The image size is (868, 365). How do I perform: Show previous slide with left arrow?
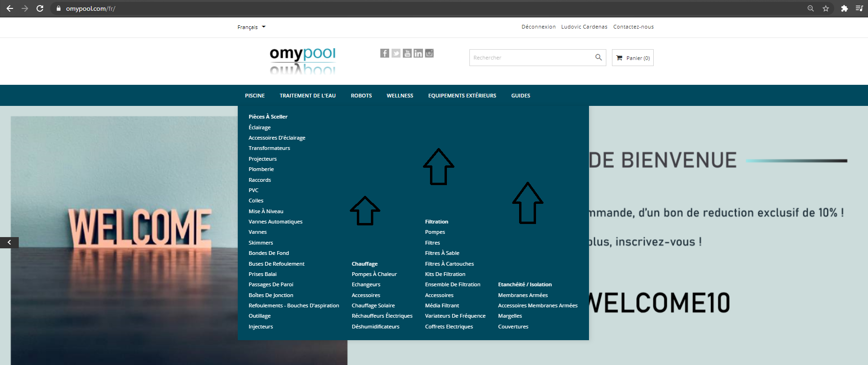pyautogui.click(x=9, y=242)
